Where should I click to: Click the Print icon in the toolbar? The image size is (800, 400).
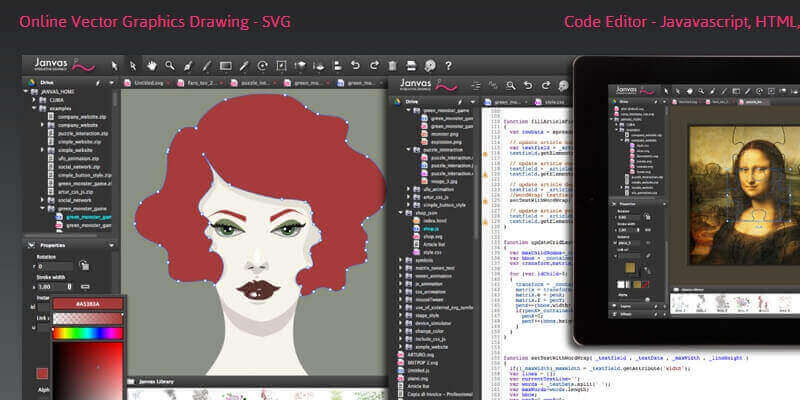click(410, 66)
